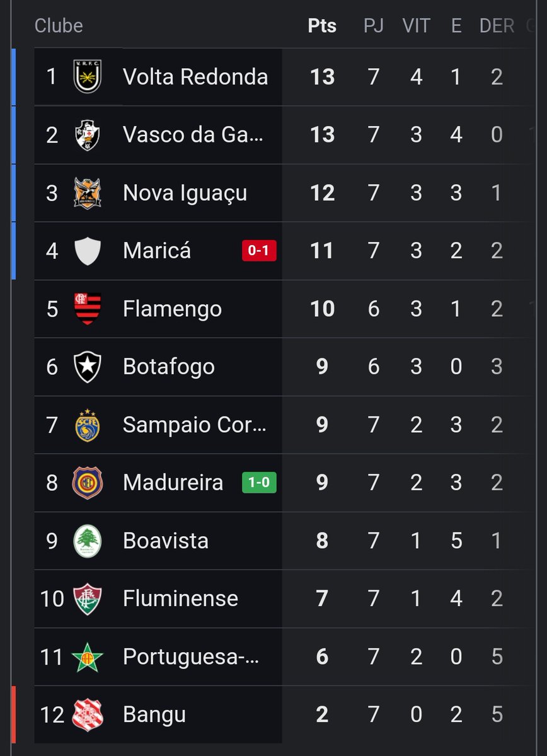This screenshot has width=547, height=756.
Task: Click the Botafogo star shield icon
Action: [88, 367]
